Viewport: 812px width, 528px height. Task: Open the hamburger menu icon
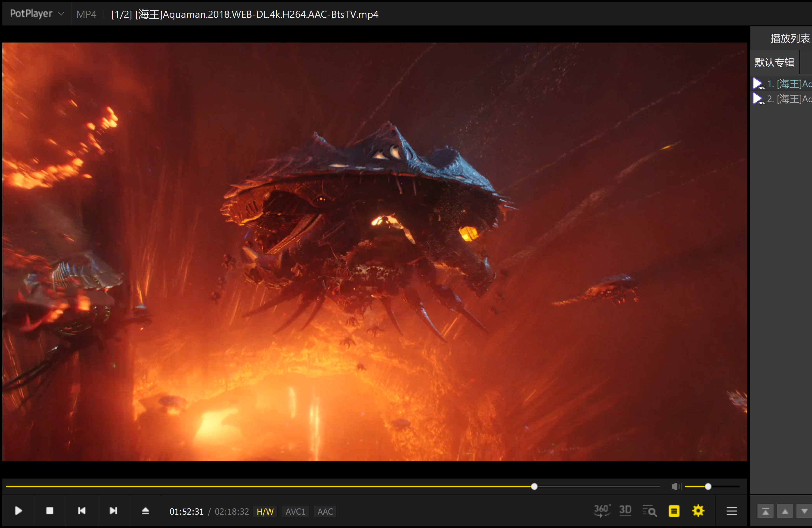pyautogui.click(x=732, y=511)
